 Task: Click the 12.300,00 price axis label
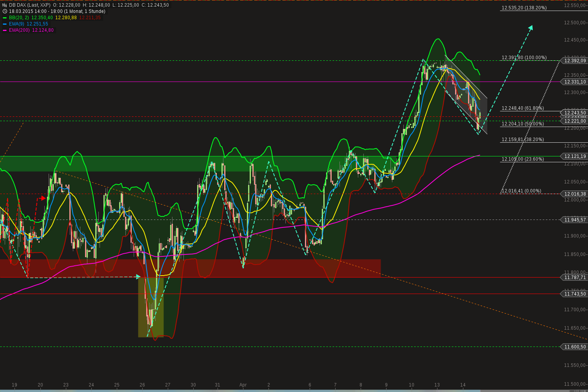coord(575,93)
